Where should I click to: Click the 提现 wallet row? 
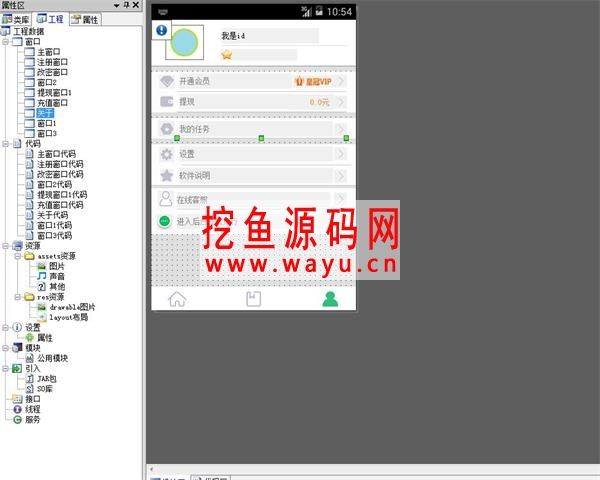[x=253, y=102]
